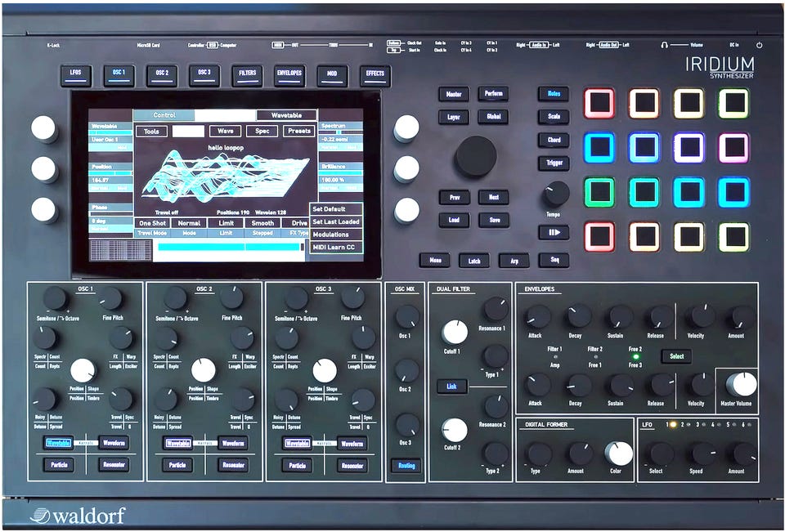Click the Master Volume knob

coord(741,384)
